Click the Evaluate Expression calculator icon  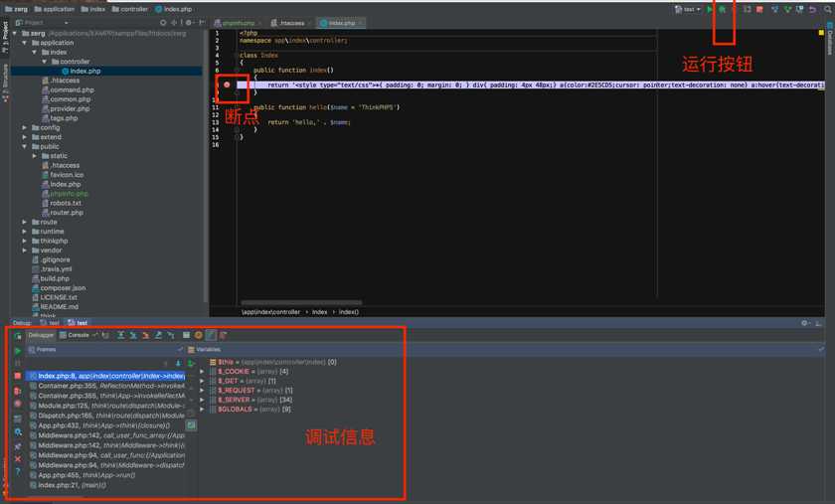click(x=186, y=335)
